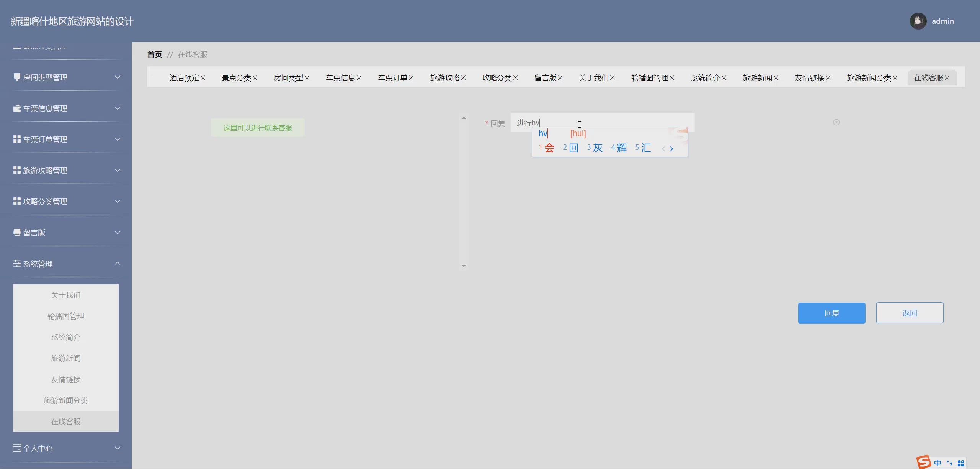Click chat scrollbar down arrow
This screenshot has width=980, height=469.
click(x=464, y=266)
